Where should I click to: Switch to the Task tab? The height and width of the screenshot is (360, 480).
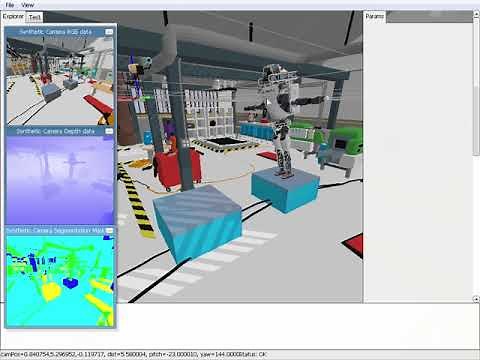35,17
